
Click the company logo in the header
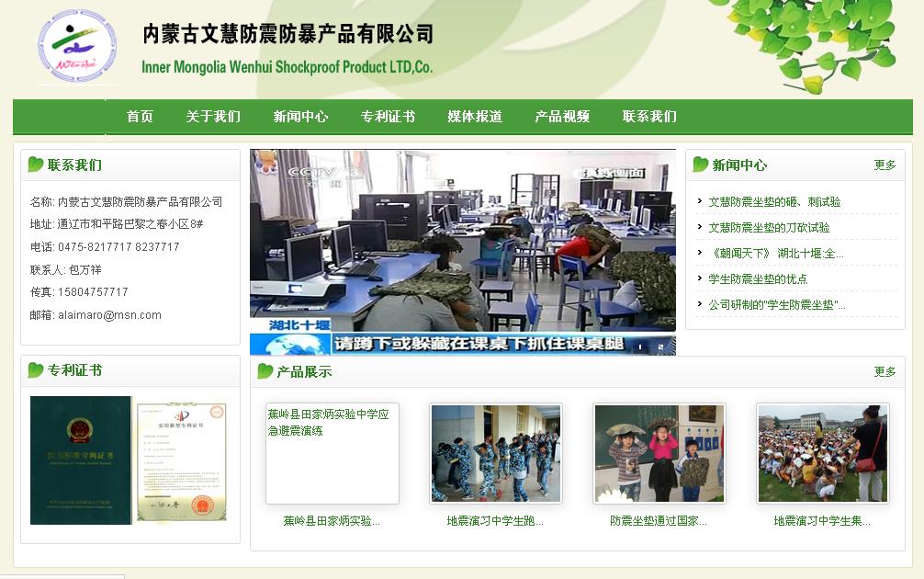[x=77, y=46]
